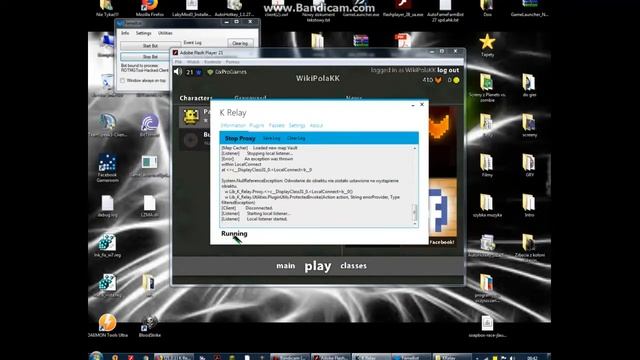
Task: Open the szybka muzyka folder
Action: point(487,205)
